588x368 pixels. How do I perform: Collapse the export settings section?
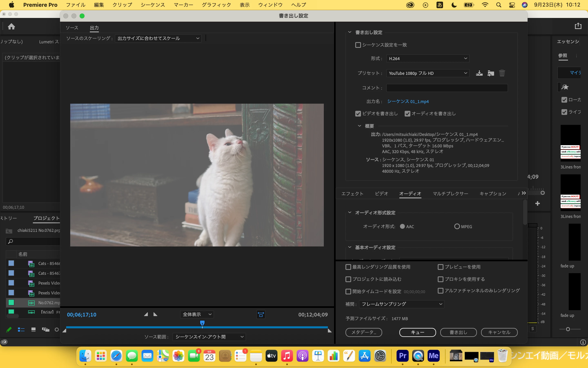click(x=350, y=32)
